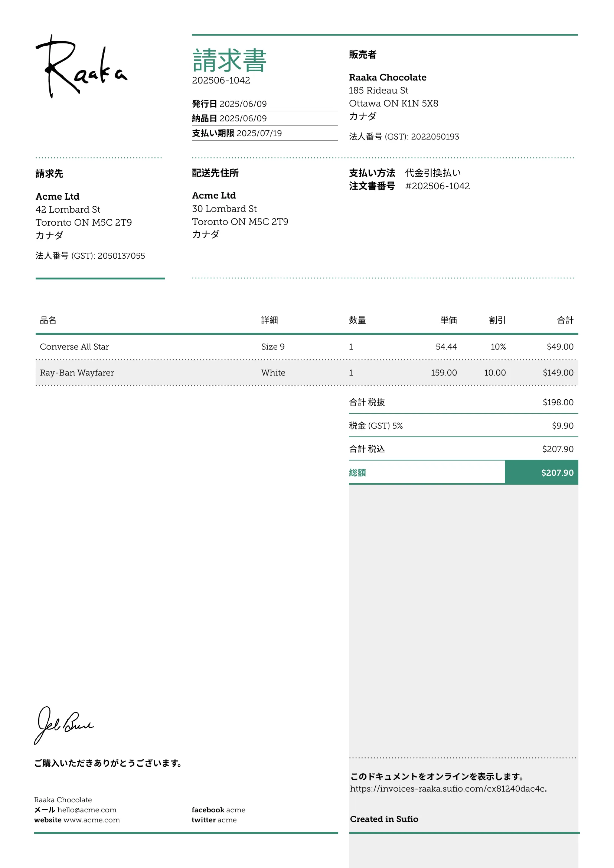Click the buyer GST number 2050137055
Image resolution: width=614 pixels, height=868 pixels.
(x=121, y=256)
